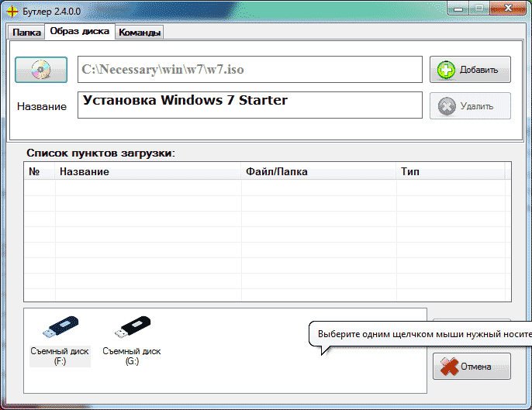Click the Удалить button
This screenshot has height=410, width=532.
point(470,106)
